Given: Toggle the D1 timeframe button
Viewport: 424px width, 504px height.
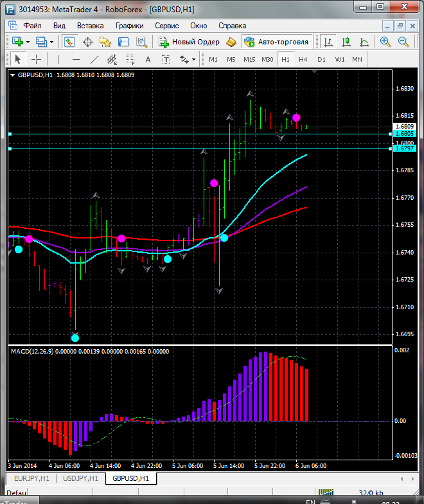Looking at the screenshot, I should coord(321,59).
